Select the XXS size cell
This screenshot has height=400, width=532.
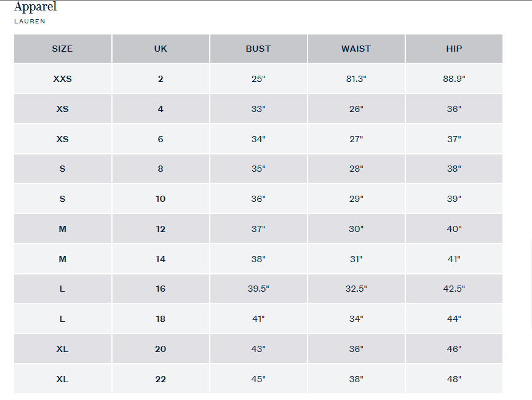62,79
